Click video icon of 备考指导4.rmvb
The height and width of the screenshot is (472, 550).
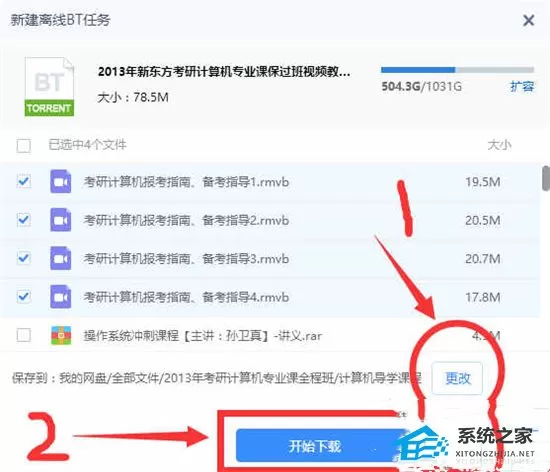(x=61, y=297)
